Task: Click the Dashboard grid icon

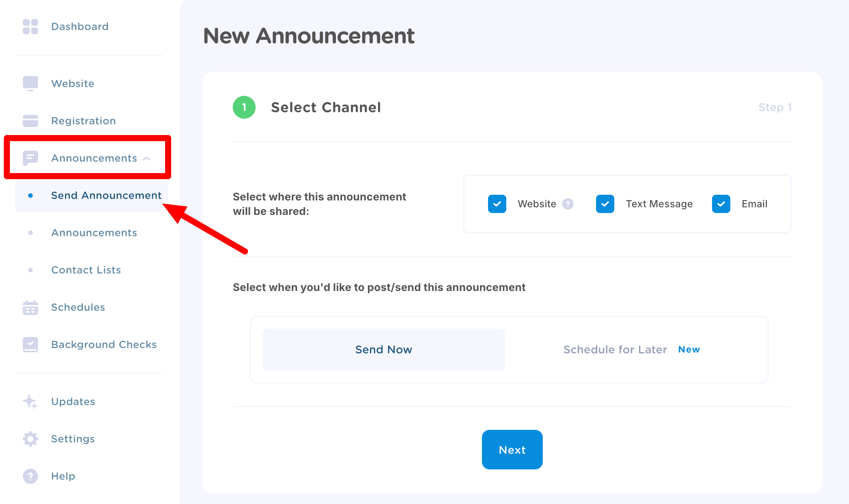Action: pyautogui.click(x=30, y=27)
